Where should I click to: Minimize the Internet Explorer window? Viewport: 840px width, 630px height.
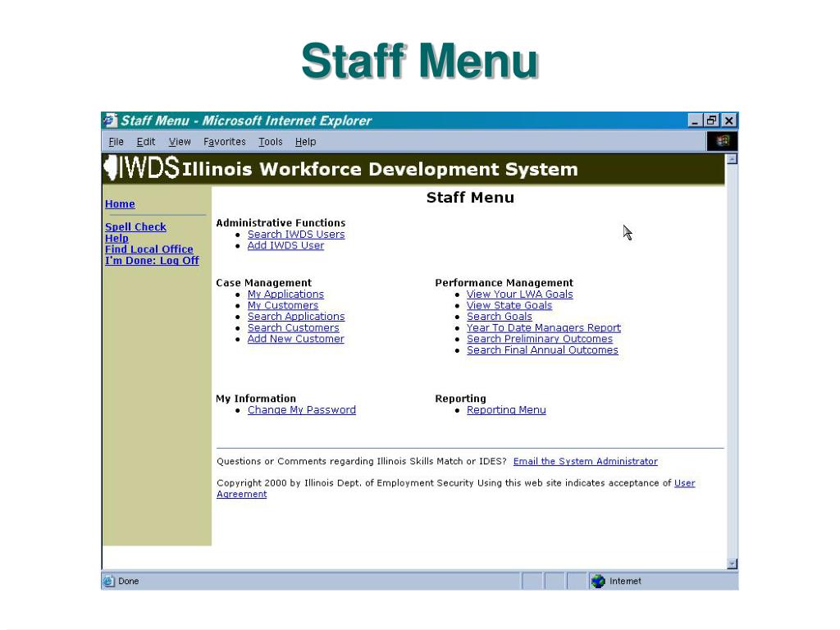coord(695,121)
